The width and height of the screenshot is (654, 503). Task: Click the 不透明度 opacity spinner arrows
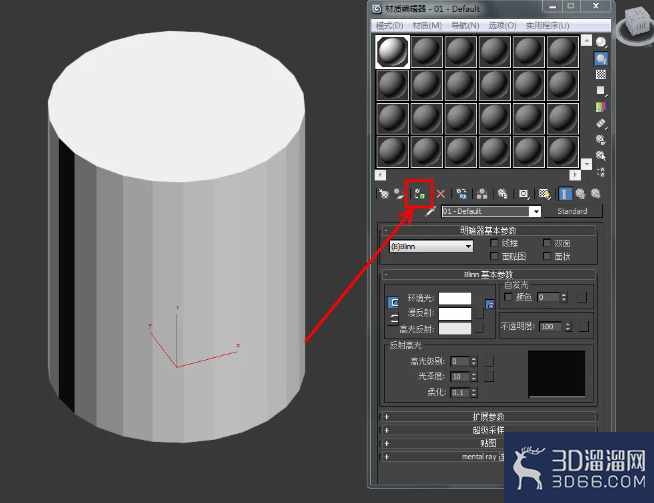pyautogui.click(x=568, y=327)
